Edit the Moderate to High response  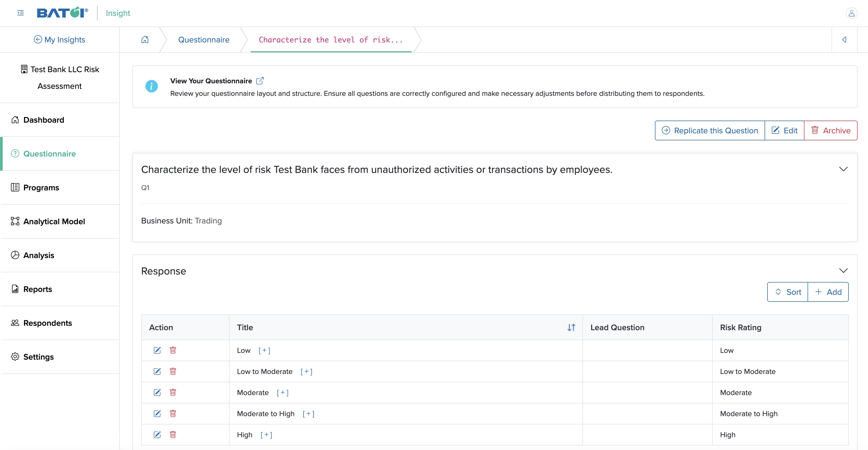click(157, 414)
